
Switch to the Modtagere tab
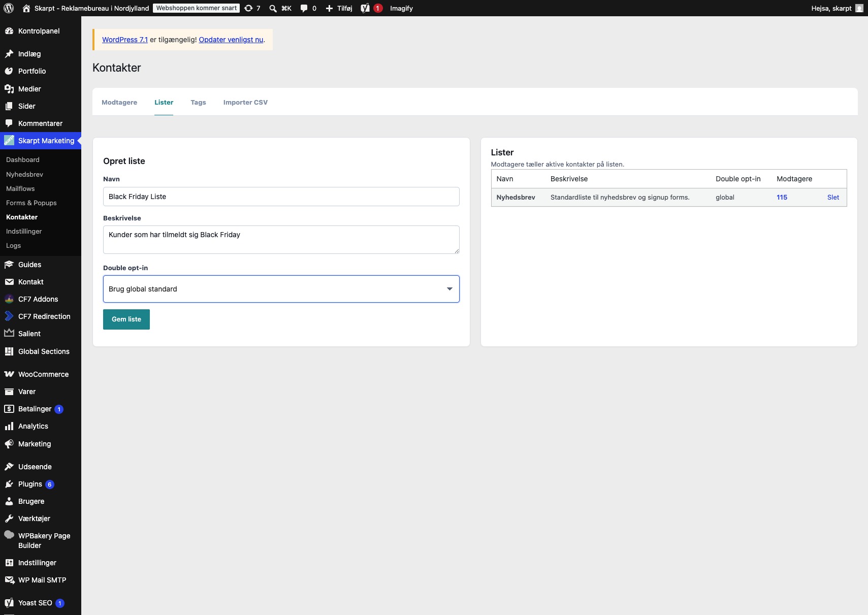[119, 102]
